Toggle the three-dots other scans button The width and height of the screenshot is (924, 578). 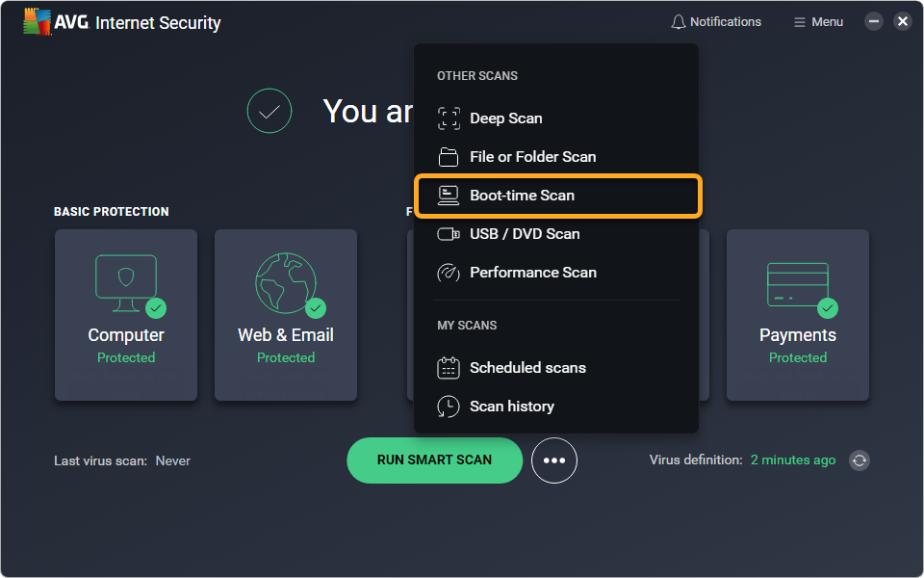(x=554, y=460)
